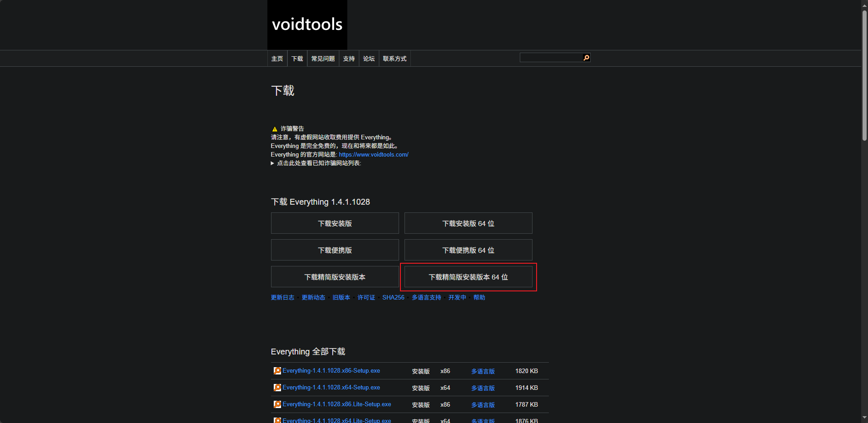The height and width of the screenshot is (423, 868).
Task: Expand the known scam websites list
Action: [x=316, y=163]
